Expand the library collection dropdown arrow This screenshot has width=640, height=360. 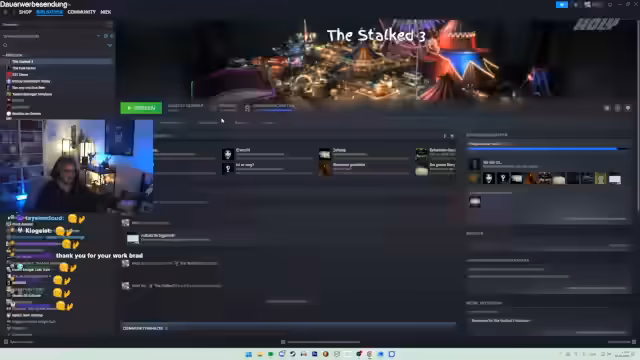(98, 36)
